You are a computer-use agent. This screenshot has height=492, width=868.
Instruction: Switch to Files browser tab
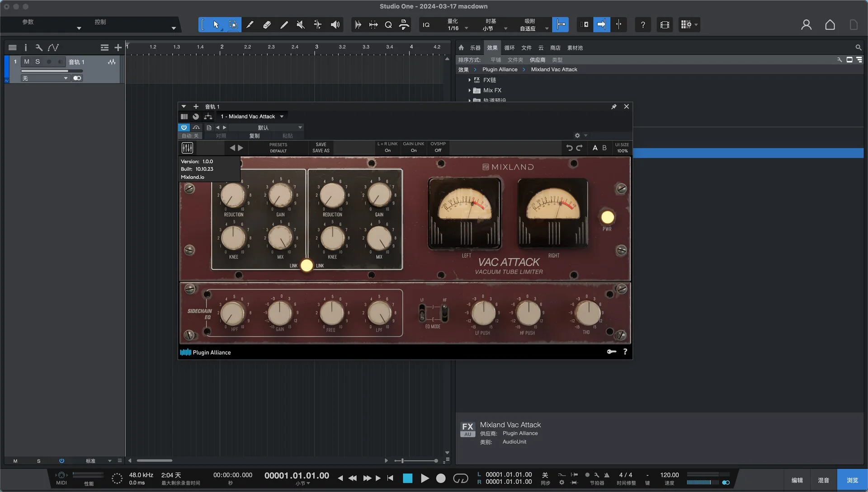pos(526,47)
